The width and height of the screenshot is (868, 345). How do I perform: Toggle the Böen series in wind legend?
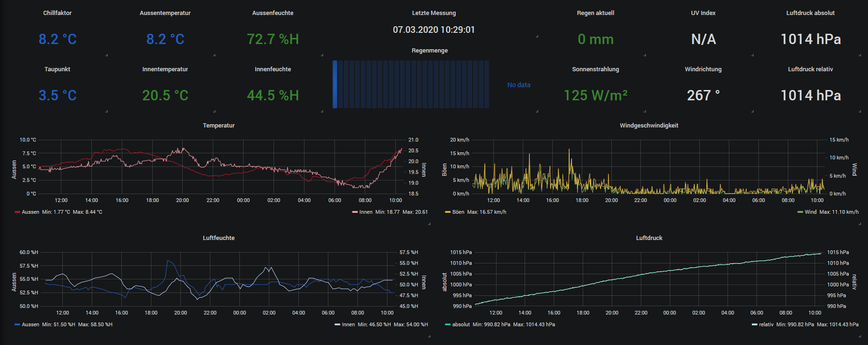point(458,212)
